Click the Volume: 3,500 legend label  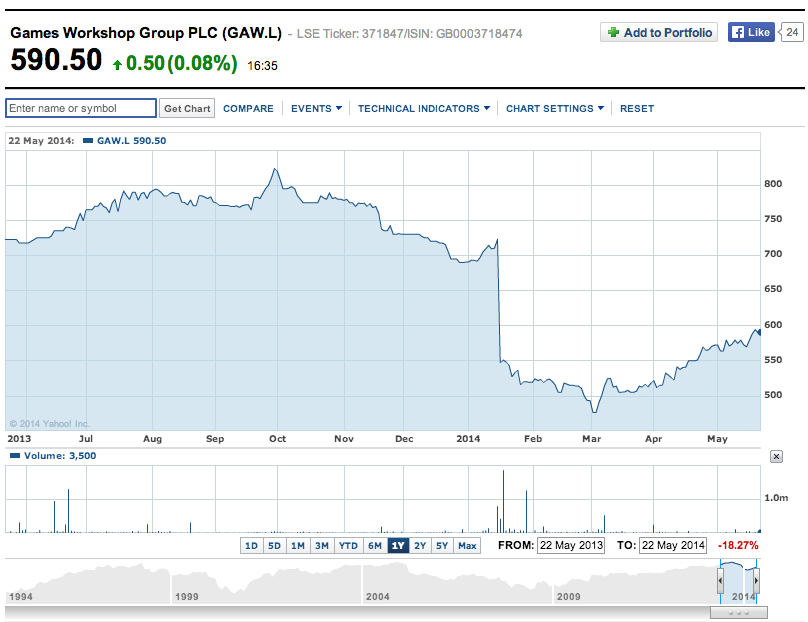[x=60, y=456]
